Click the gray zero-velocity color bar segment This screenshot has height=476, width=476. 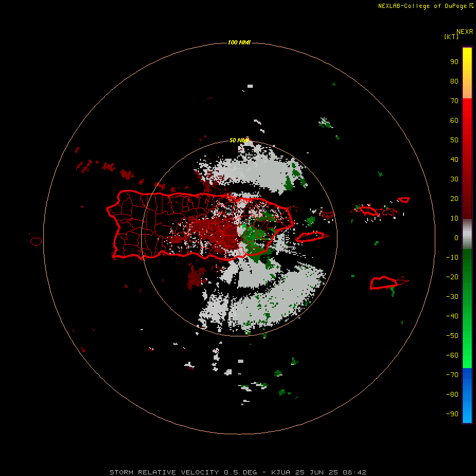[x=467, y=234]
